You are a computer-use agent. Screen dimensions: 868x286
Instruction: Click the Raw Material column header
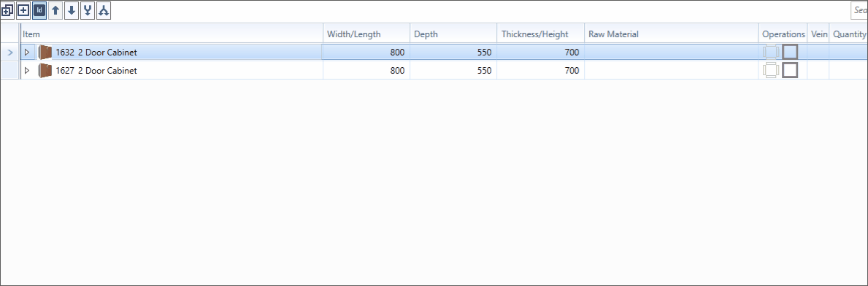tap(671, 34)
